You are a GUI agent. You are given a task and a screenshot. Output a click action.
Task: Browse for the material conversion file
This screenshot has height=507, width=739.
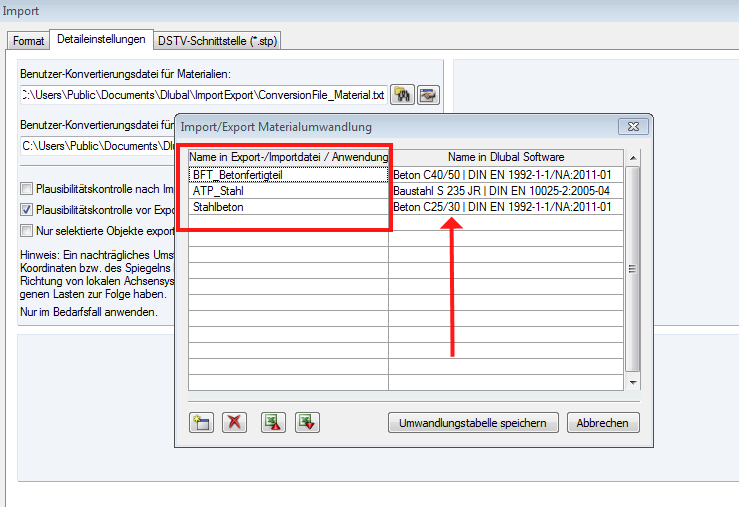tap(402, 95)
